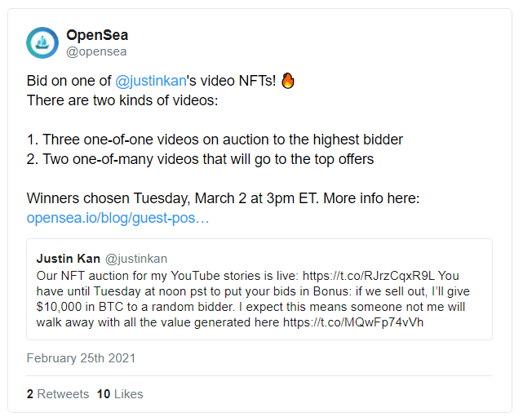Screen dimensions: 532x417
Task: Click the 'Two one-of-many videos' list line
Action: (x=200, y=159)
